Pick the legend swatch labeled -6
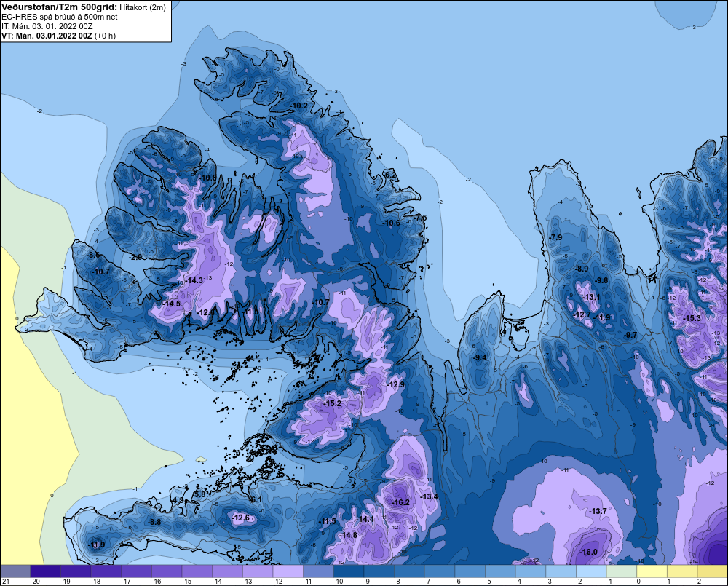Screen dimensions: 728x586 [x=470, y=571]
